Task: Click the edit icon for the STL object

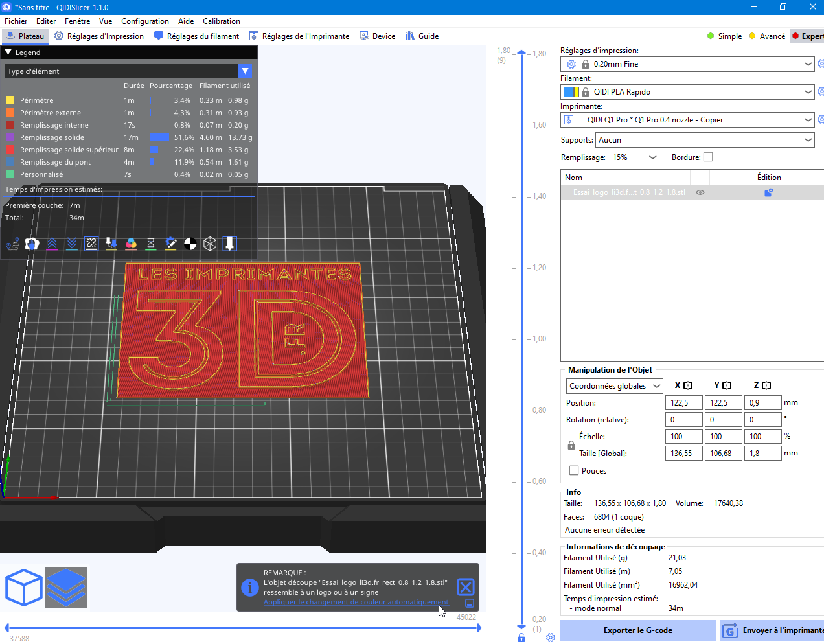Action: click(x=768, y=192)
